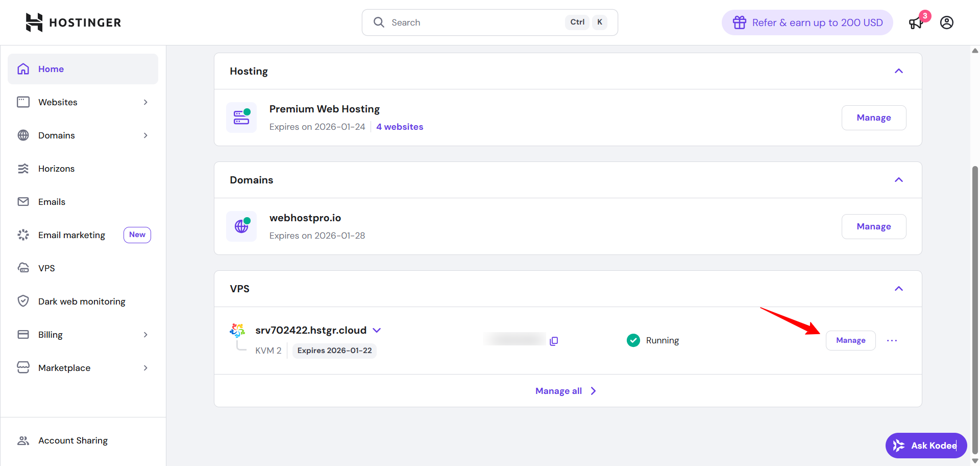
Task: Select the VPS icon in sidebar
Action: pyautogui.click(x=23, y=268)
